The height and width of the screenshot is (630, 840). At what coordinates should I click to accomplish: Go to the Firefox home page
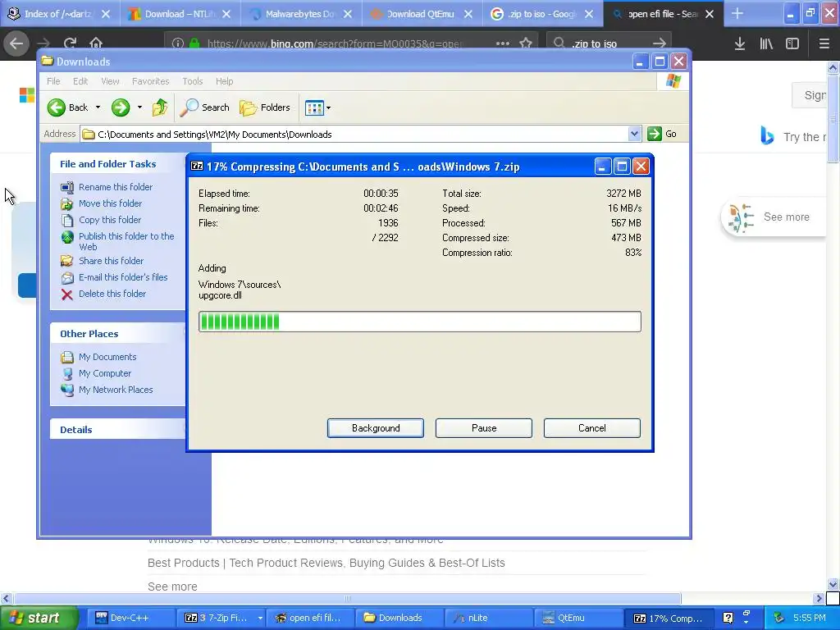96,43
